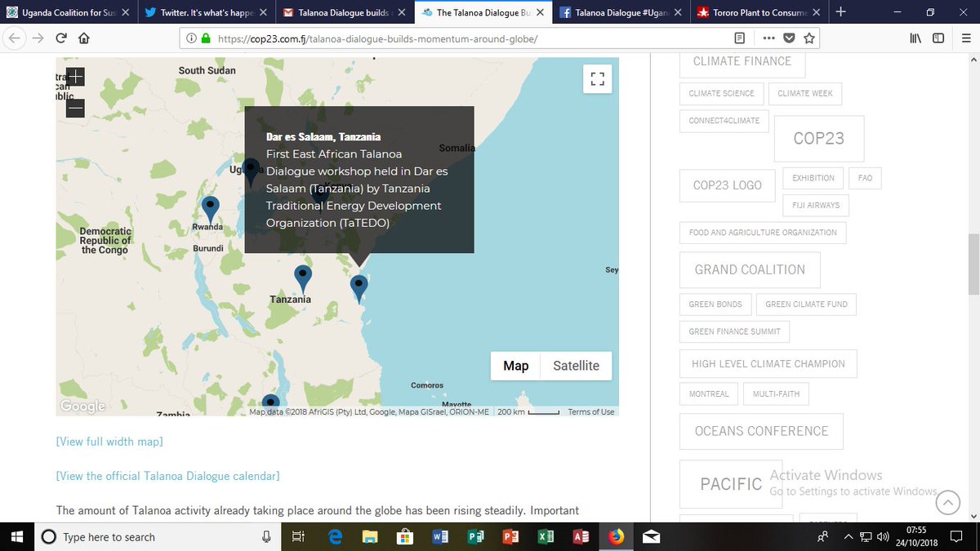Viewport: 980px width, 551px height.
Task: Open the map Terms of Use
Action: point(590,412)
